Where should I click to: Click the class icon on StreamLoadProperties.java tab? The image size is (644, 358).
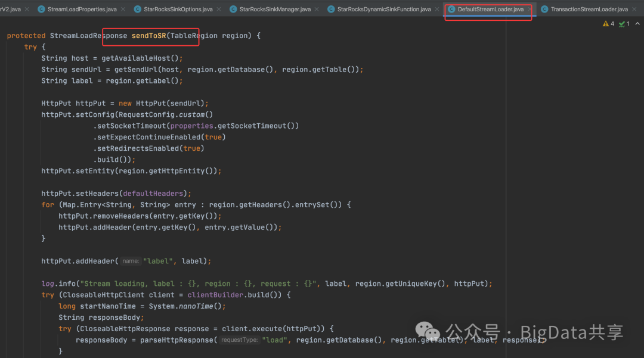[41, 9]
